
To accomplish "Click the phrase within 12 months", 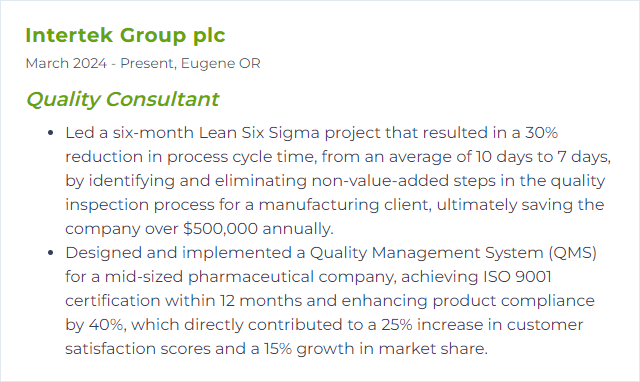I will [x=233, y=301].
